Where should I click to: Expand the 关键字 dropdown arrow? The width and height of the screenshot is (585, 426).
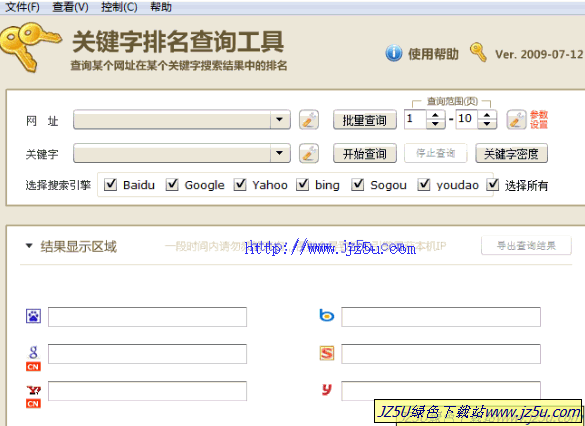tap(280, 153)
